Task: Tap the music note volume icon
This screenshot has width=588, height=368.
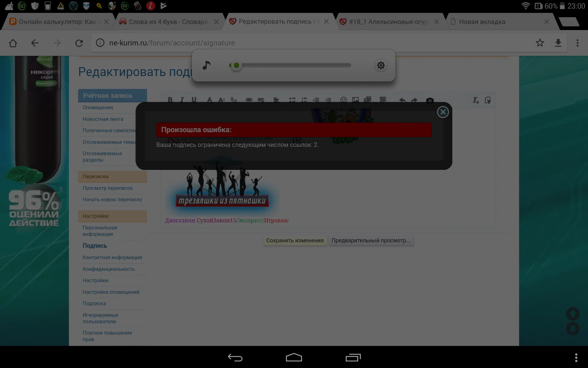Action: pos(207,65)
